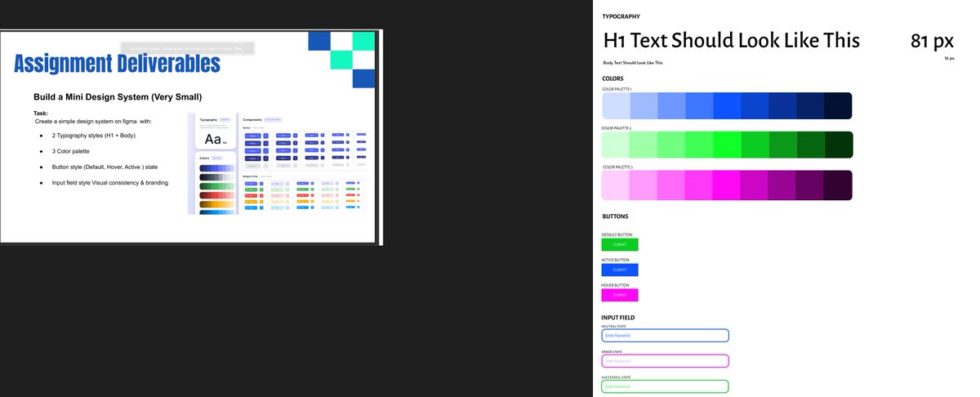Select the 'Task:' label on the slide

41,114
